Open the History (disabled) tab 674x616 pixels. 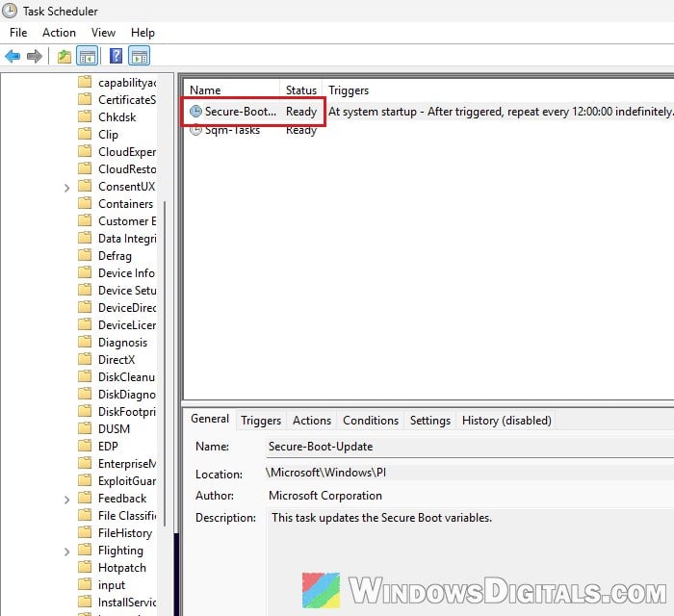pyautogui.click(x=506, y=420)
